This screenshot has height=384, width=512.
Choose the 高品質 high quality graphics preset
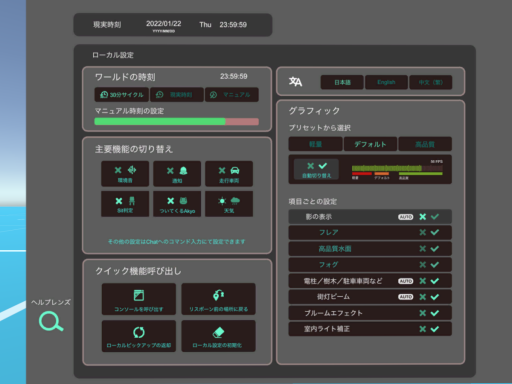(425, 144)
